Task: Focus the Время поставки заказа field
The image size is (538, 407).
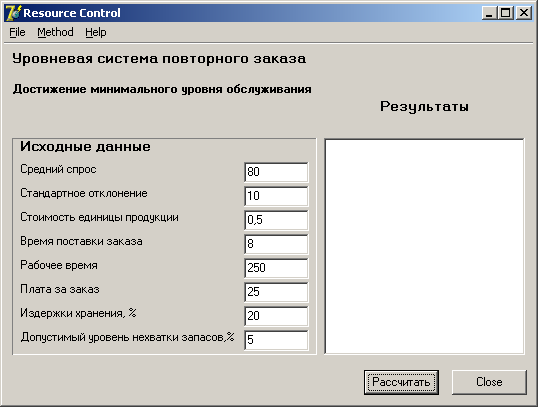Action: coord(276,244)
